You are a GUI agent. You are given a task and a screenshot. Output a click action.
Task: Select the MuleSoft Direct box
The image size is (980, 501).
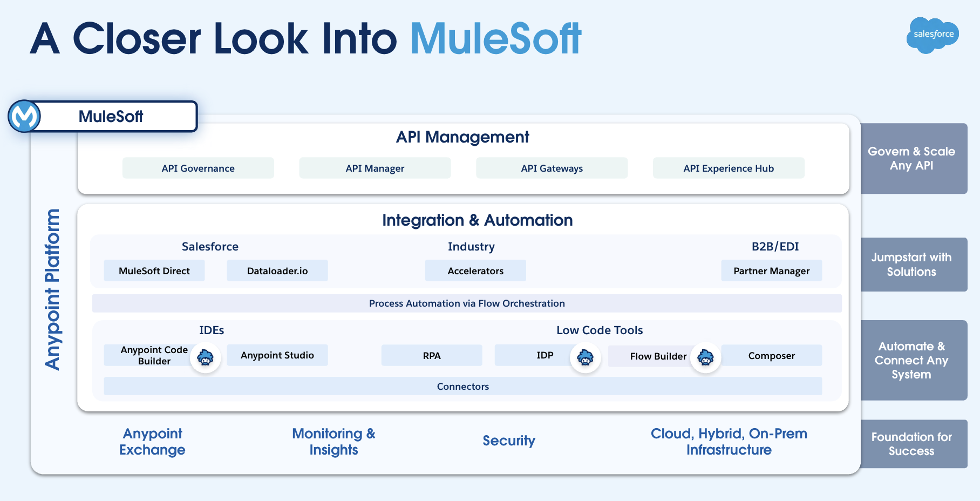pos(154,270)
